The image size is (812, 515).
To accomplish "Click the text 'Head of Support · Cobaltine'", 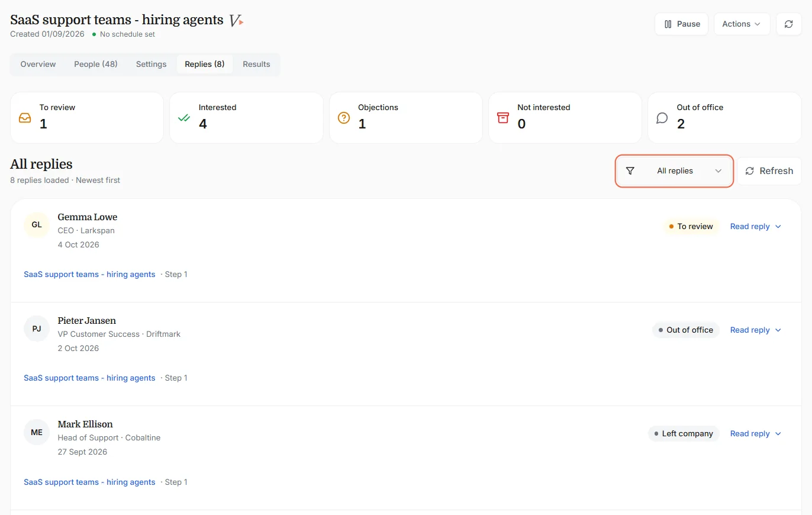I will (109, 438).
